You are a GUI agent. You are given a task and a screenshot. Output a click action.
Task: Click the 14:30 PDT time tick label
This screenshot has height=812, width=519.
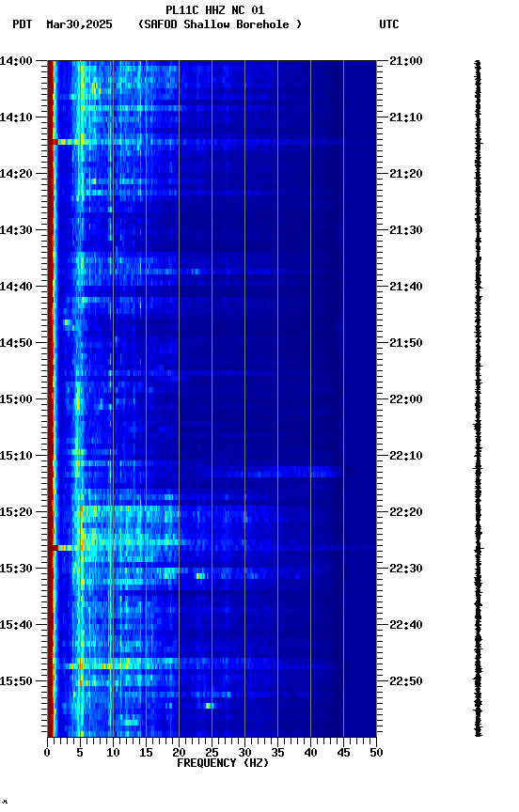pyautogui.click(x=16, y=230)
